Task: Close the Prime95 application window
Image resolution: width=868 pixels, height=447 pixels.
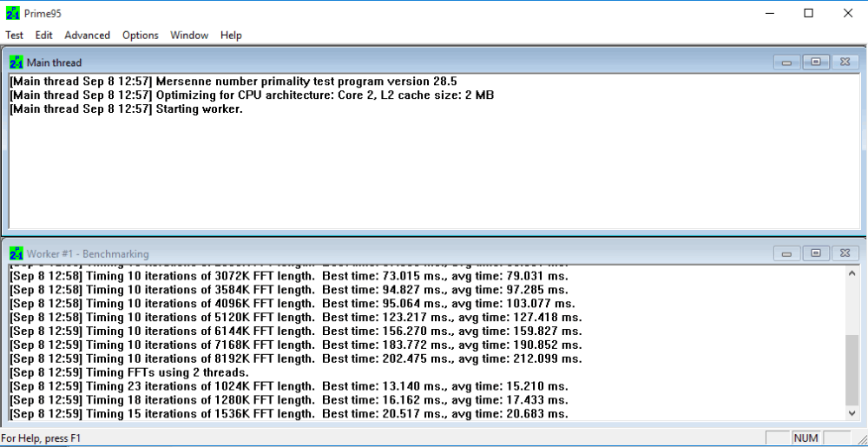Action: pos(847,13)
